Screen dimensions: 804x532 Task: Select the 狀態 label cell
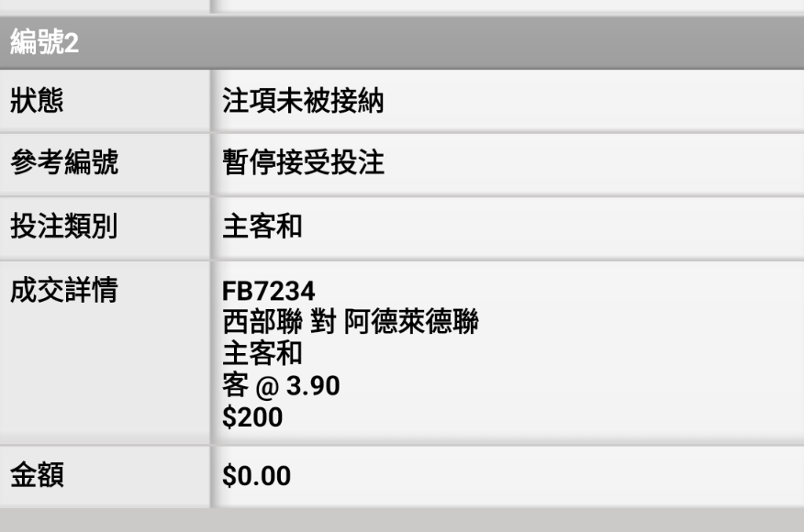coord(105,101)
